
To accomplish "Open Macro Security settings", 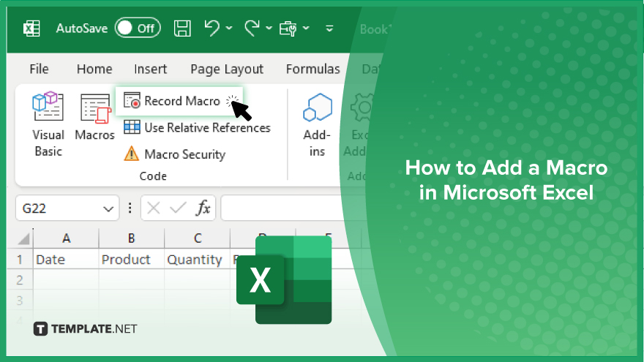I will (x=175, y=154).
